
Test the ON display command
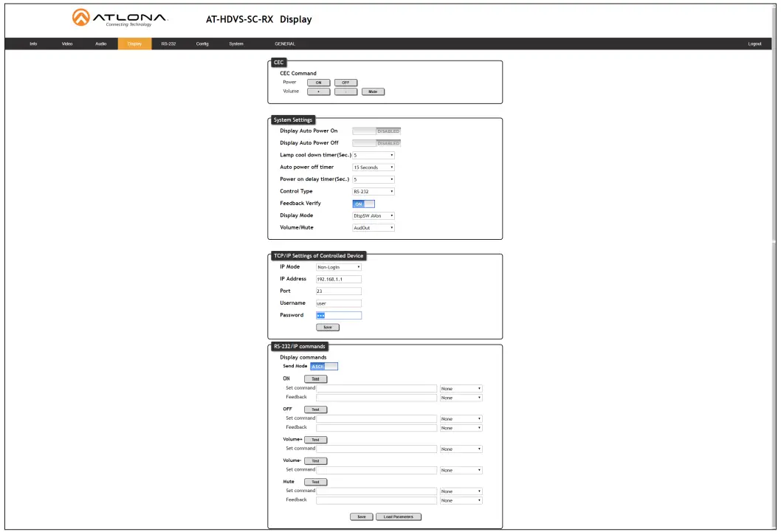(x=316, y=379)
